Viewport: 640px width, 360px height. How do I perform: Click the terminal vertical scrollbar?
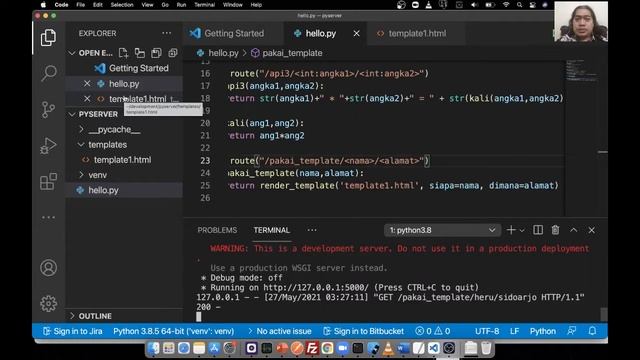coord(604,314)
